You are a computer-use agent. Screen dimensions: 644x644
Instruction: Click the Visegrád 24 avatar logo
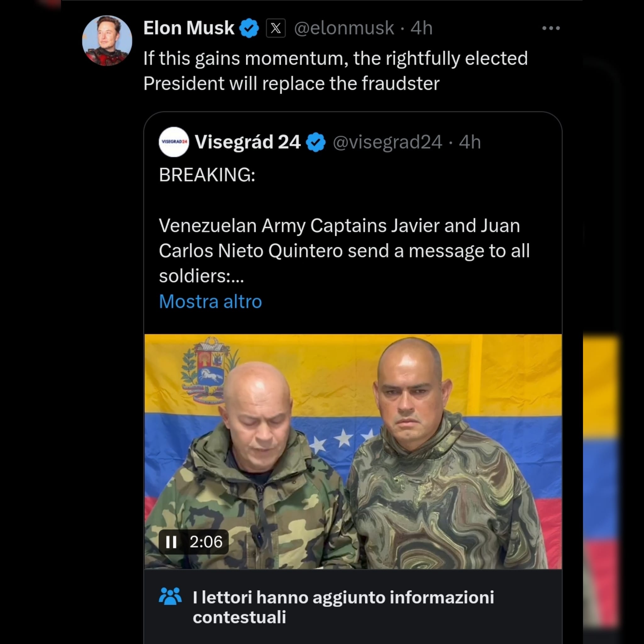[x=174, y=142]
